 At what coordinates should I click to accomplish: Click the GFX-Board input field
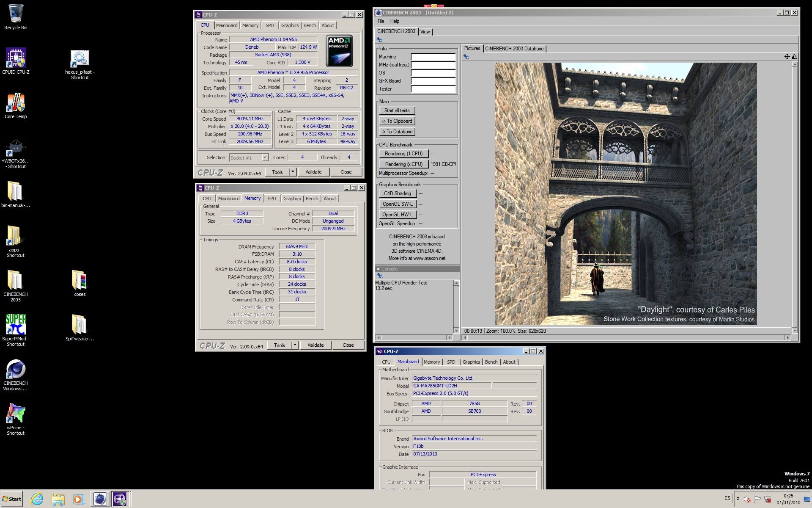click(x=433, y=81)
